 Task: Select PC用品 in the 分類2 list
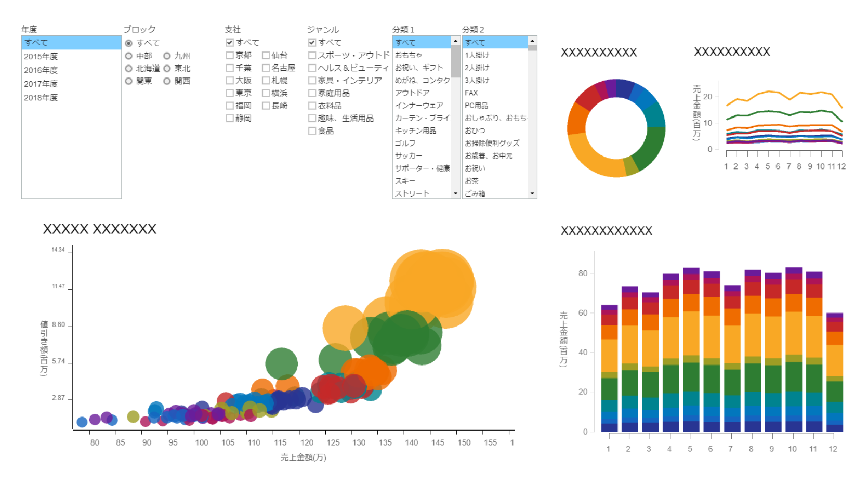[476, 106]
